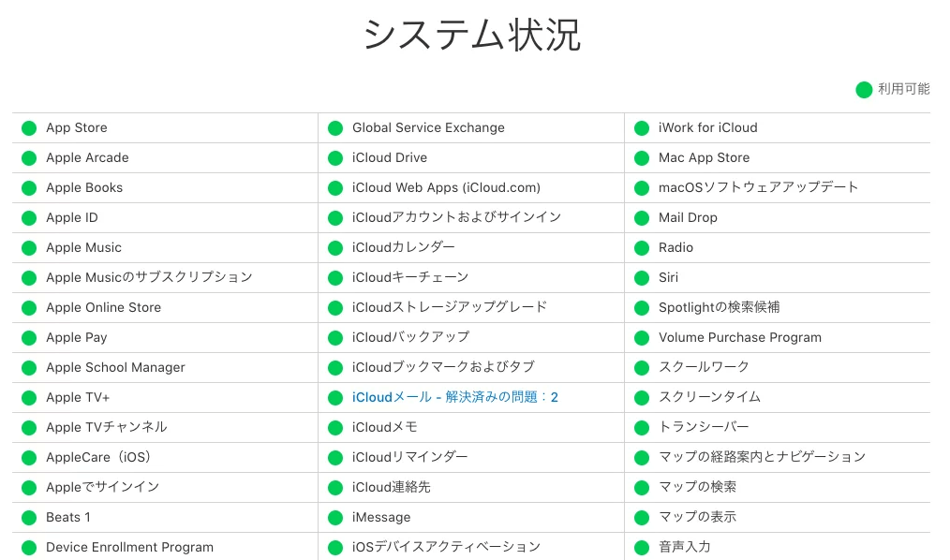Select the Apple Musicのサブスクリプション entry
The image size is (950, 560).
click(149, 277)
